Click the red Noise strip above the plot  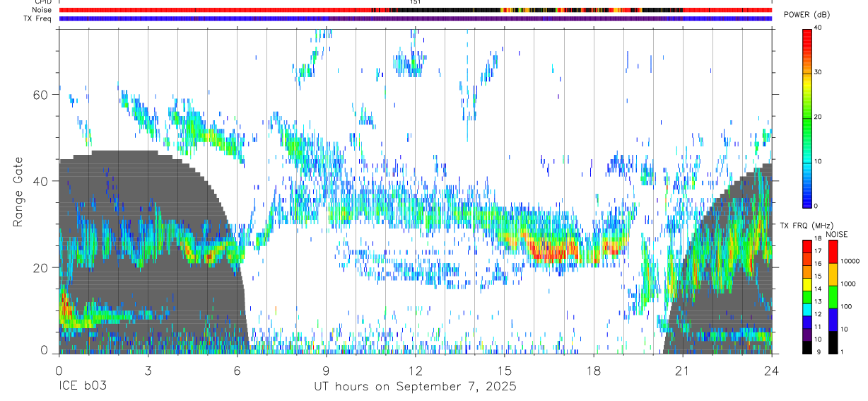(x=415, y=10)
